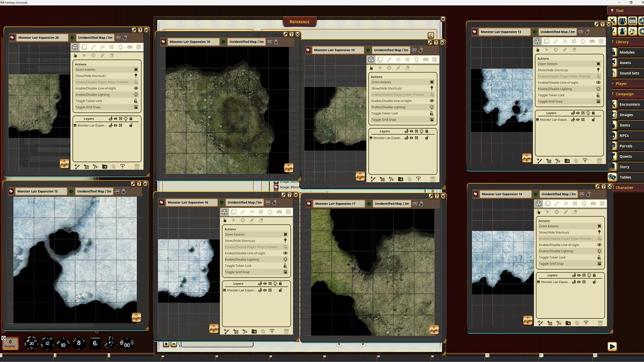Click the trash icon at bottom of Layers panel
644x362 pixels.
[x=286, y=331]
